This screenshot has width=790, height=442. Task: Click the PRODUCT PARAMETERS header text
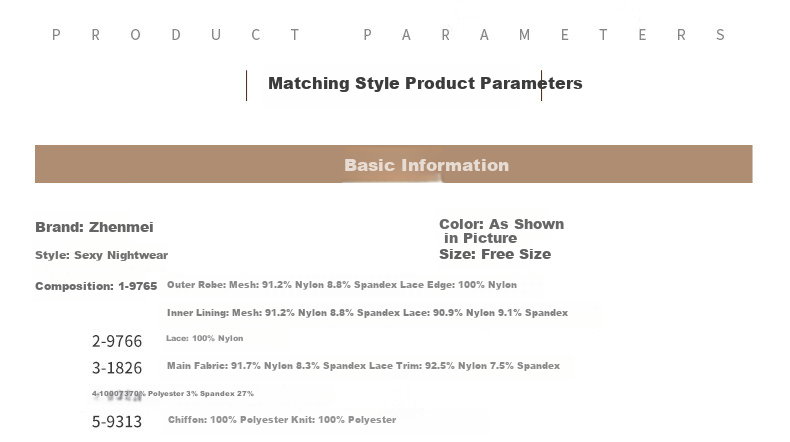[x=388, y=35]
